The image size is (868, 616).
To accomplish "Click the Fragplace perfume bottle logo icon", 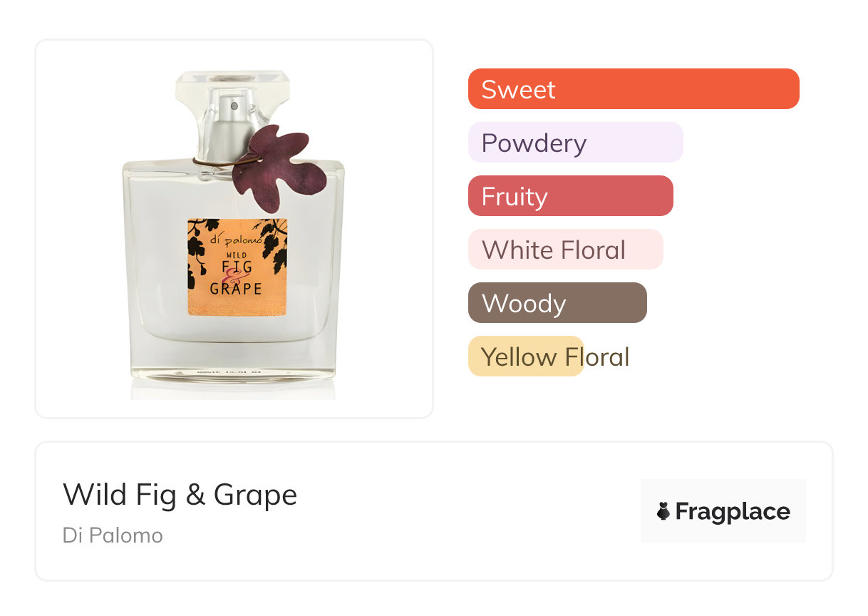I will click(663, 511).
